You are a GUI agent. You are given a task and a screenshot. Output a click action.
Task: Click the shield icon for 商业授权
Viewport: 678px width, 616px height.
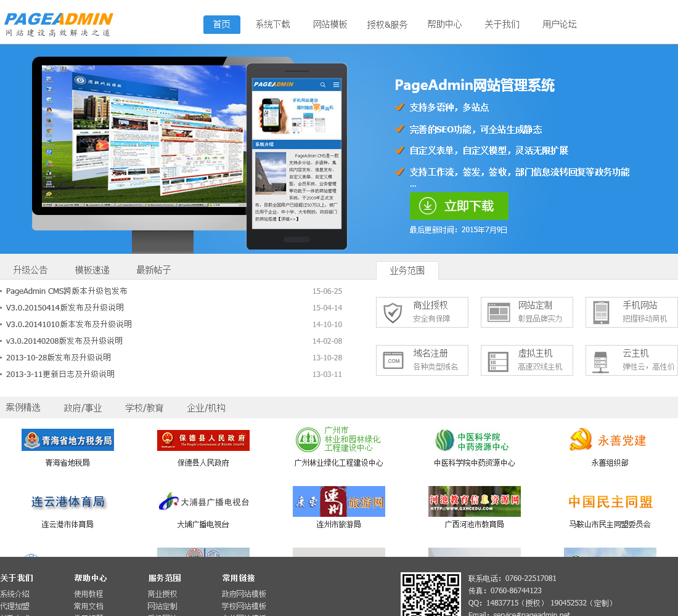pyautogui.click(x=393, y=312)
